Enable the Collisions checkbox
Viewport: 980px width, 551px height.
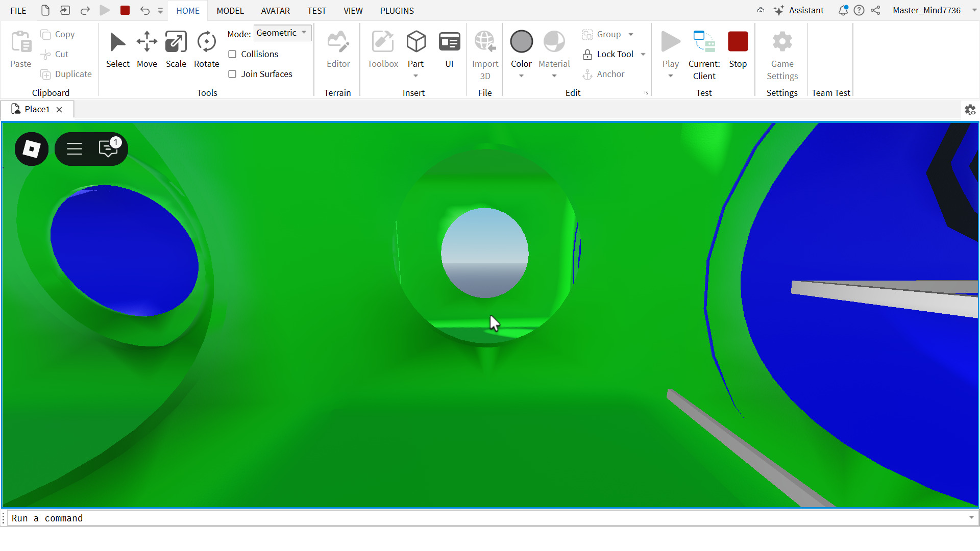pos(232,54)
